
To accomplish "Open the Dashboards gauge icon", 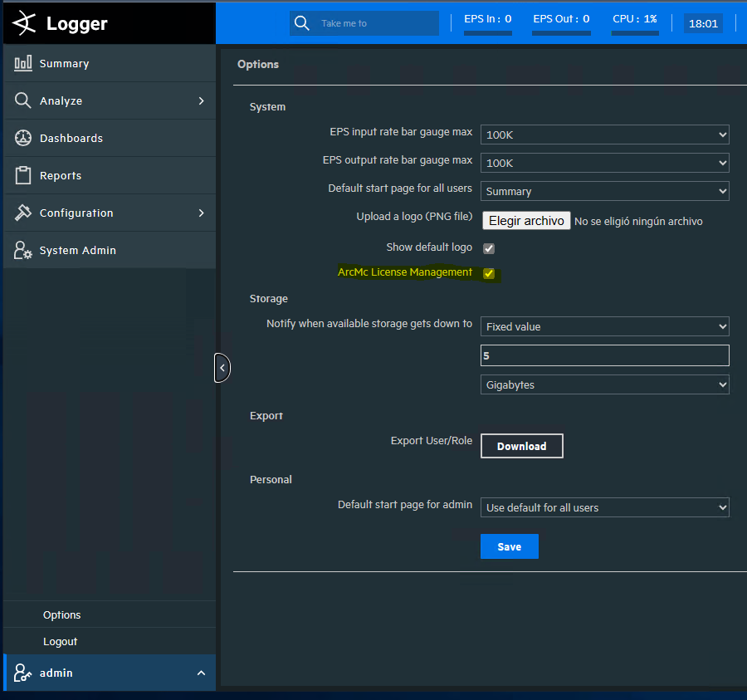I will click(x=22, y=138).
